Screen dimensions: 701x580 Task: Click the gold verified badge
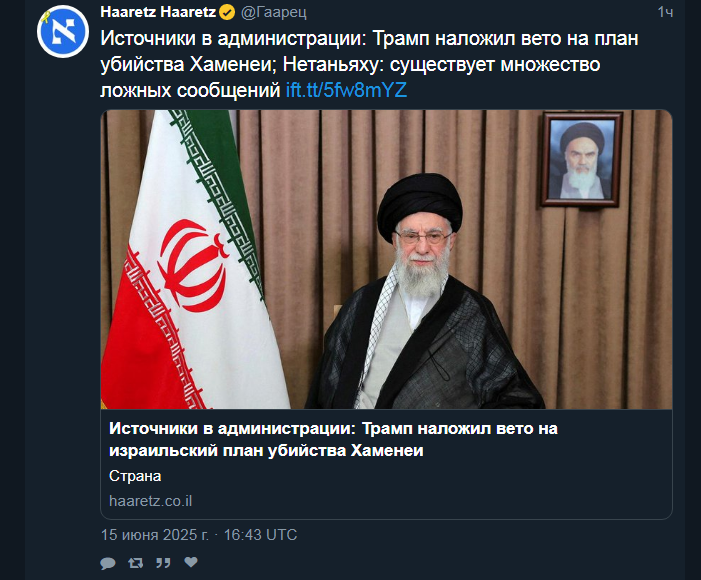(x=228, y=13)
